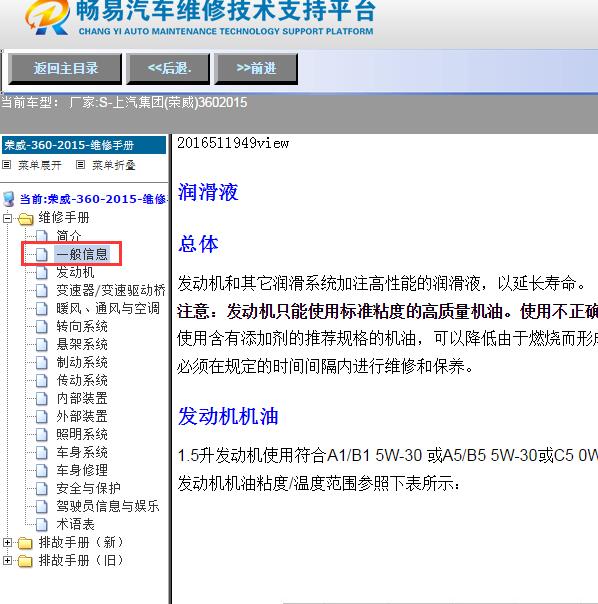The image size is (598, 604).
Task: Click the 发动机机油 heading
Action: [x=228, y=416]
